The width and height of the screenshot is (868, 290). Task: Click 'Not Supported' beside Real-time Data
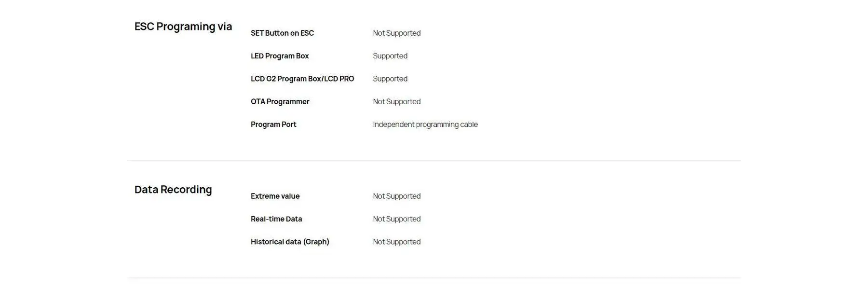(396, 219)
